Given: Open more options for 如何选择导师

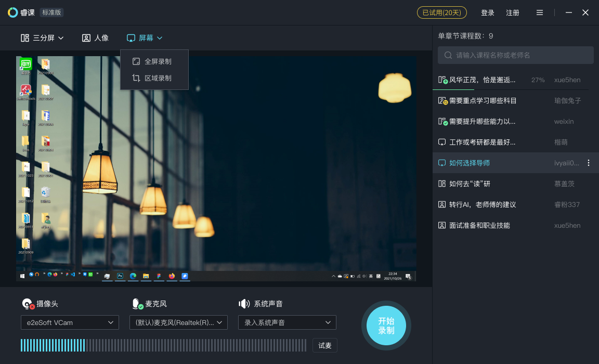Looking at the screenshot, I should (x=588, y=163).
